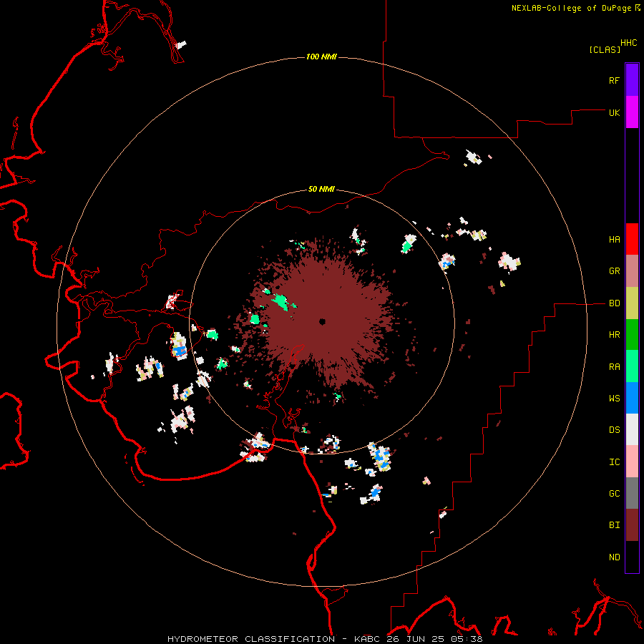The height and width of the screenshot is (644, 644).
Task: Click the 'BD' legend label
Action: coord(615,303)
